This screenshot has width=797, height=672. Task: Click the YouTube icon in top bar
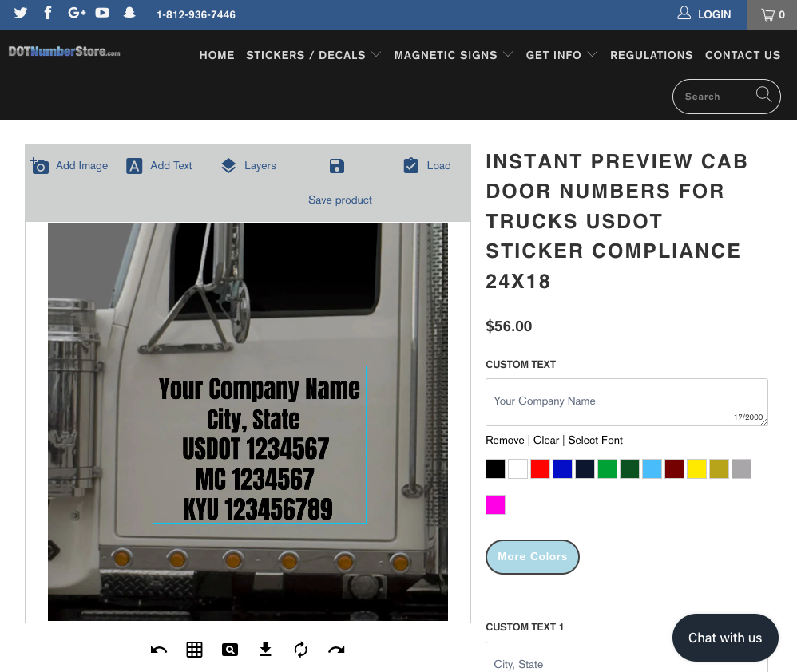102,14
